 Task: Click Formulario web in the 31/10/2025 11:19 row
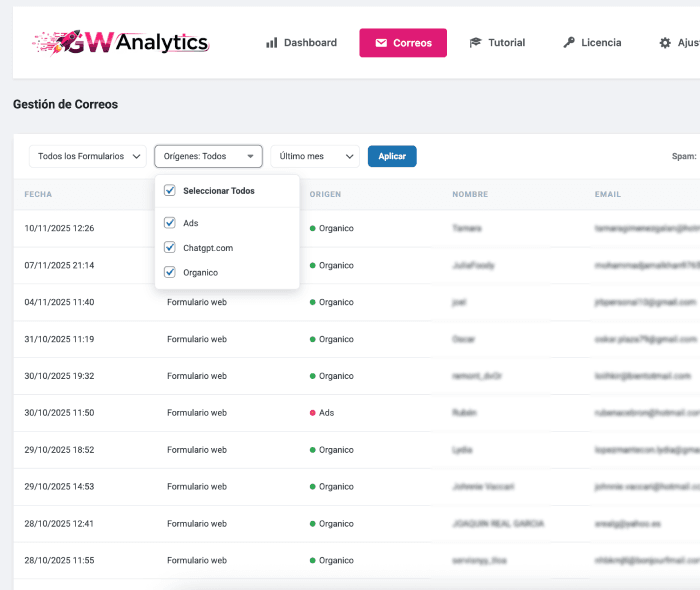pos(197,339)
